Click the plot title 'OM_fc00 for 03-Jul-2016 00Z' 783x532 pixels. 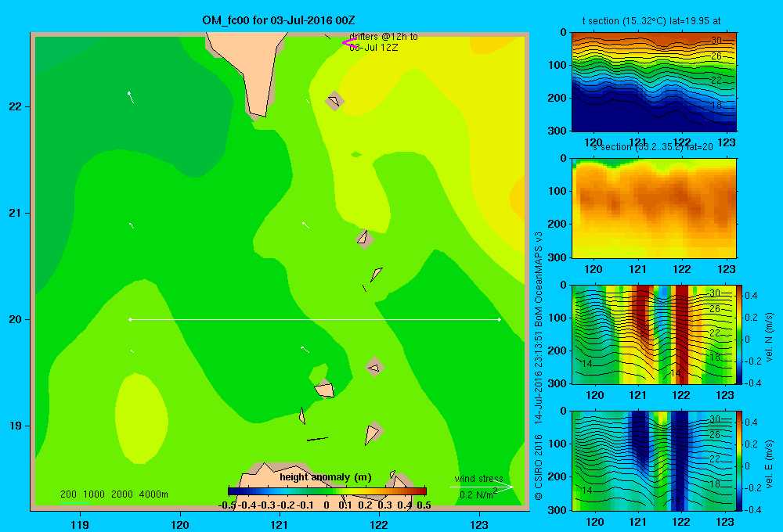[x=279, y=20]
